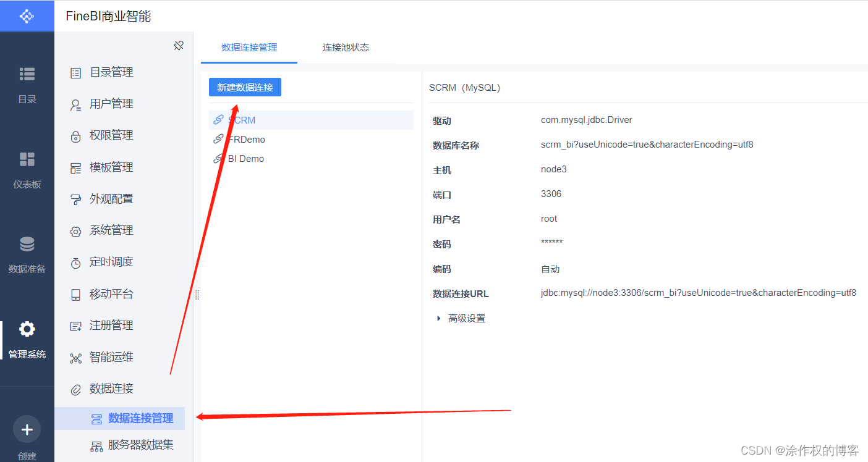Select the BI Demo connection name

[246, 158]
